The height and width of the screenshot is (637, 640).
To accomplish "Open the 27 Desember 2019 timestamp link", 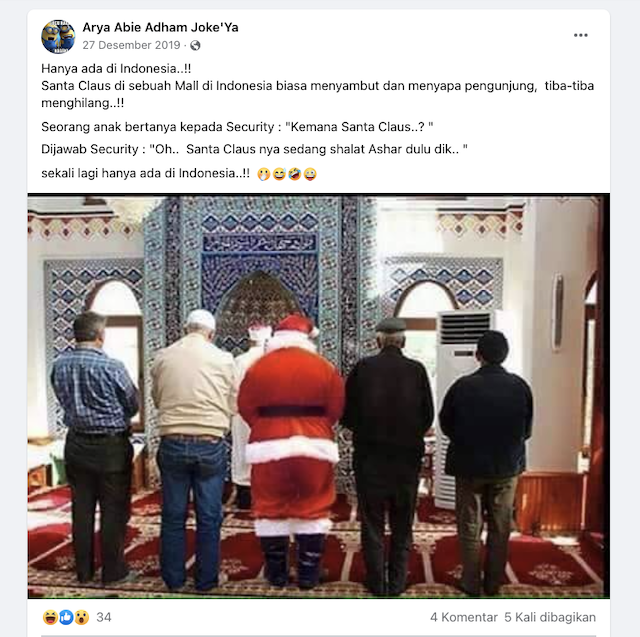I will [131, 45].
